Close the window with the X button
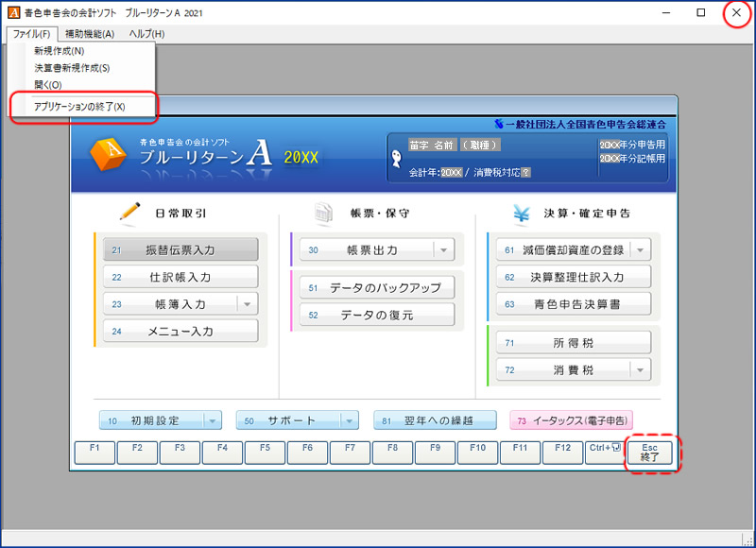The height and width of the screenshot is (548, 756). pyautogui.click(x=736, y=13)
